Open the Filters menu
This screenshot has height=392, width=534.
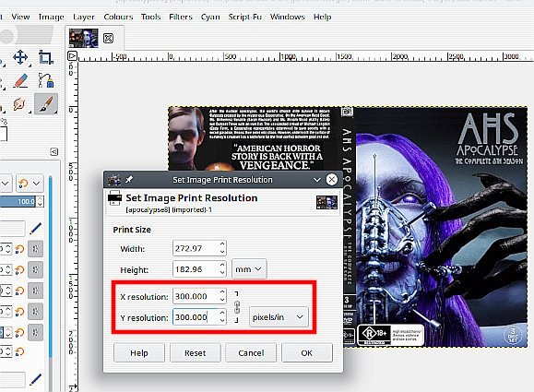point(181,17)
